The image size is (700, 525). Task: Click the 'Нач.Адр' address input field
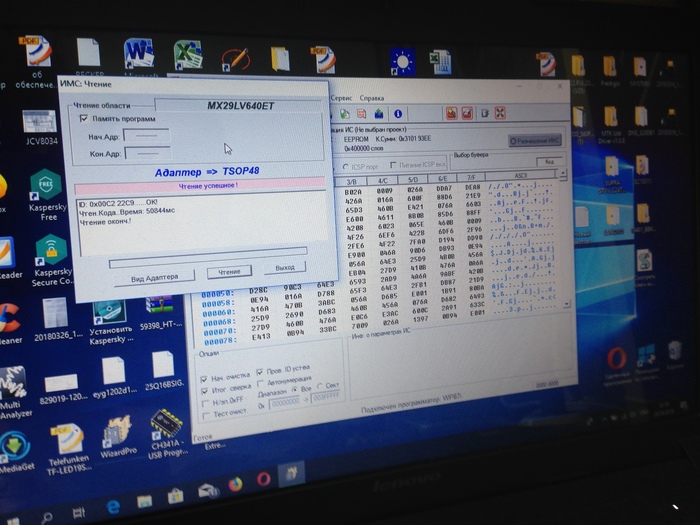[x=146, y=135]
